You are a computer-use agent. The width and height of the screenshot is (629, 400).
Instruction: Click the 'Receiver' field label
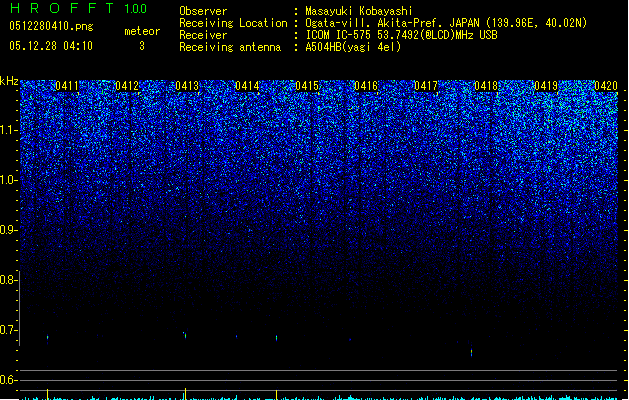(203, 35)
